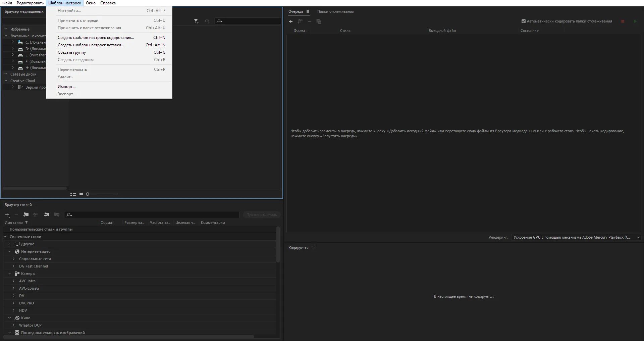Click the queue output settings sliders icon
The height and width of the screenshot is (341, 644).
[x=300, y=21]
